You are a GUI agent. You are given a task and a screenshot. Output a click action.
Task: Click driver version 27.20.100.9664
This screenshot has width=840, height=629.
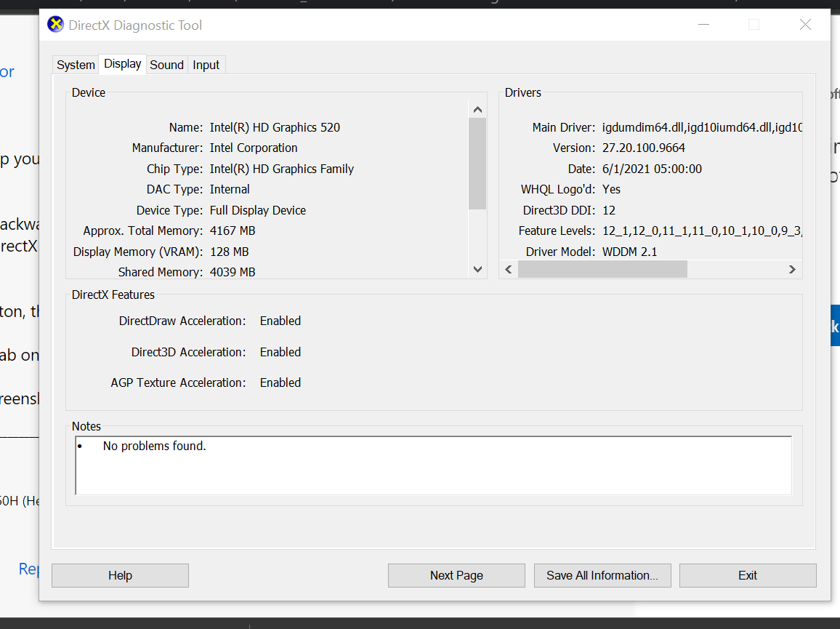coord(643,148)
